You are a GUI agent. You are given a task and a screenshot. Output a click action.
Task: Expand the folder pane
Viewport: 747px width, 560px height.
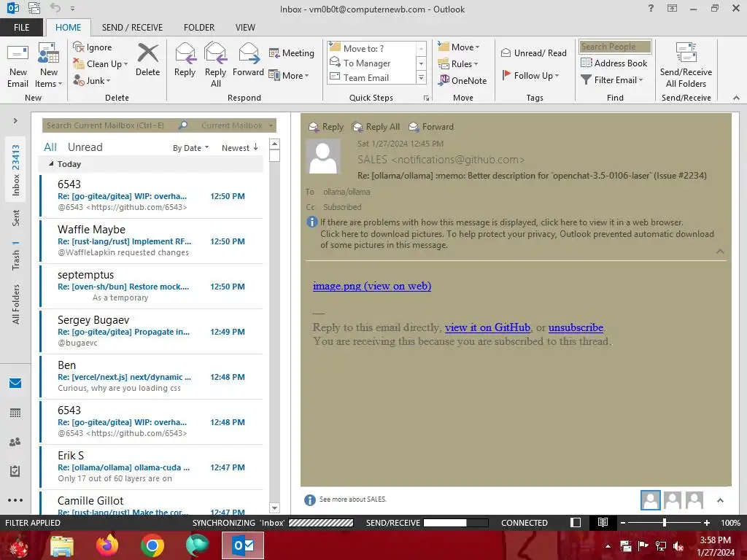[x=15, y=120]
